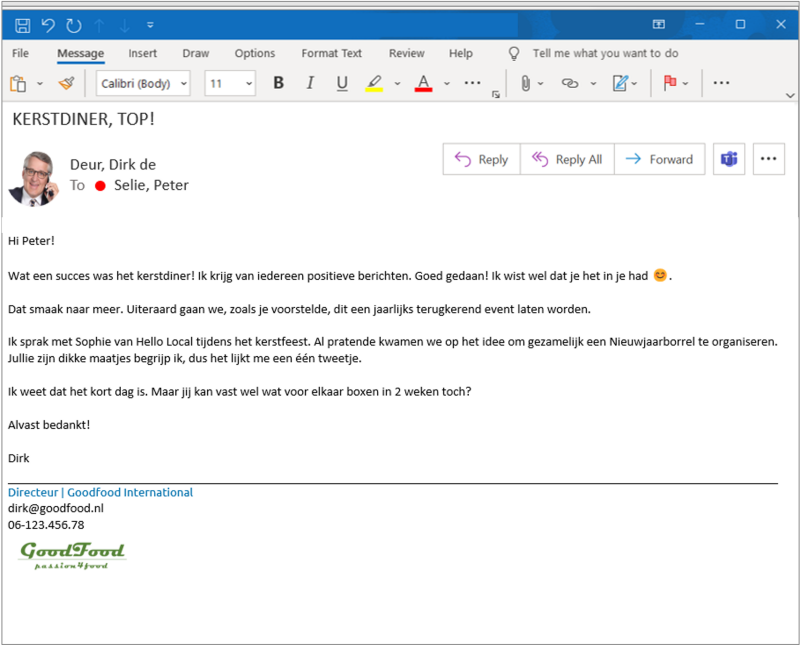Image resolution: width=800 pixels, height=645 pixels.
Task: Share to Teams with Teams icon
Action: [x=729, y=159]
